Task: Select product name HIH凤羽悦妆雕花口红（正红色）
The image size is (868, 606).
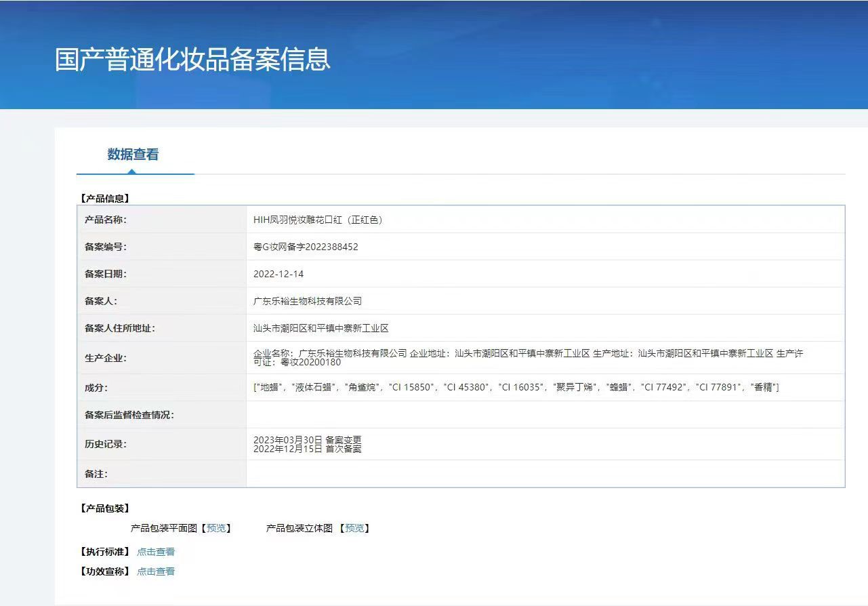Action: click(318, 220)
